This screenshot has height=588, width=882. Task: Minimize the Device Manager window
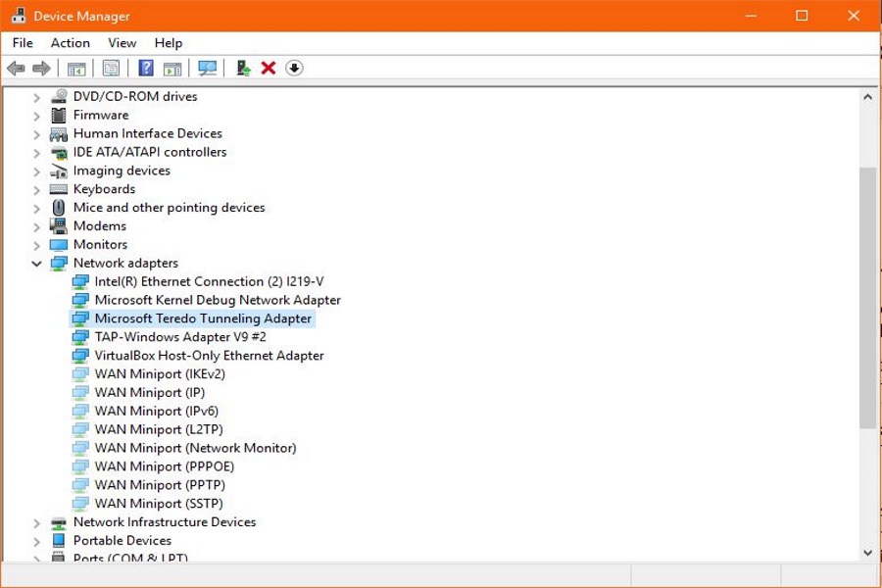coord(751,16)
